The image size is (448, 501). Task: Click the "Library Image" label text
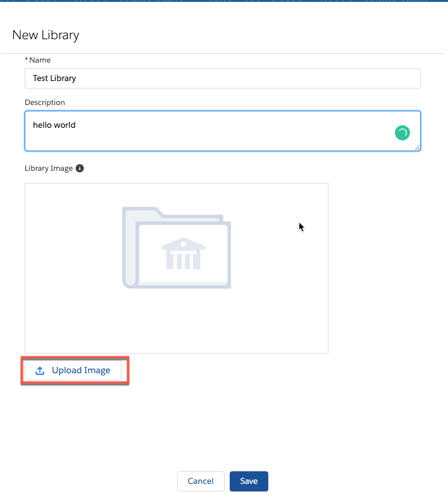point(49,169)
